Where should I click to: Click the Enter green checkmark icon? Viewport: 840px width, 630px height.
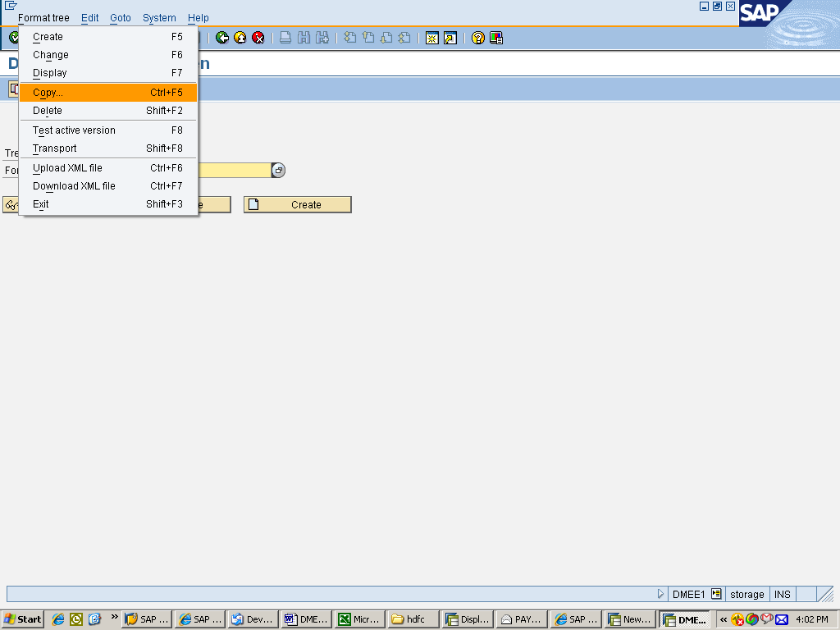click(x=12, y=37)
